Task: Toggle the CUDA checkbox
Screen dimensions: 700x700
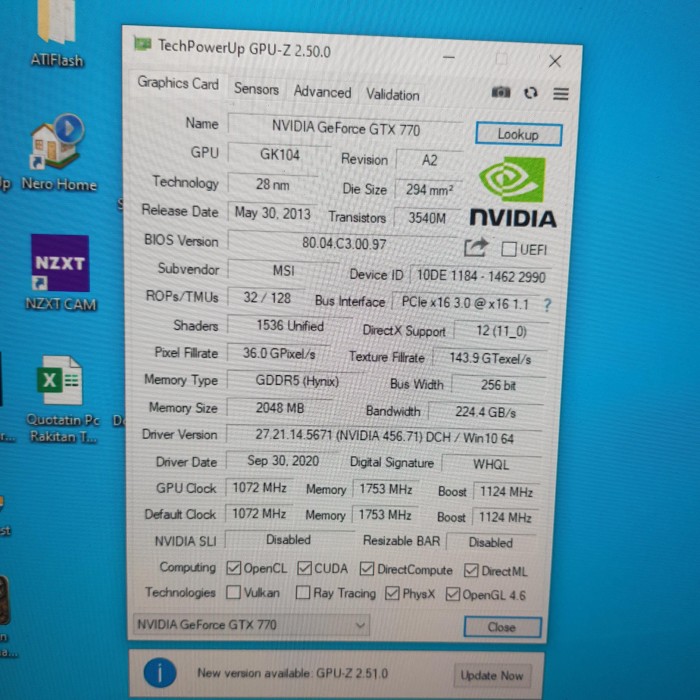Action: point(304,568)
